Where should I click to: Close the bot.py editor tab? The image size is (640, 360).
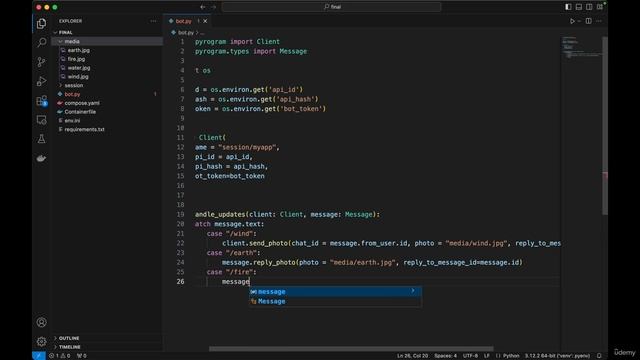pyautogui.click(x=205, y=21)
